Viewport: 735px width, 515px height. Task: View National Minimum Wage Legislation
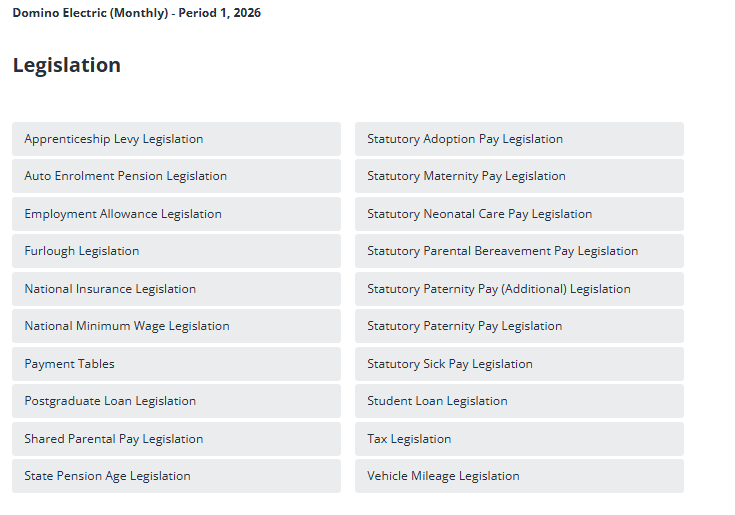(x=127, y=326)
